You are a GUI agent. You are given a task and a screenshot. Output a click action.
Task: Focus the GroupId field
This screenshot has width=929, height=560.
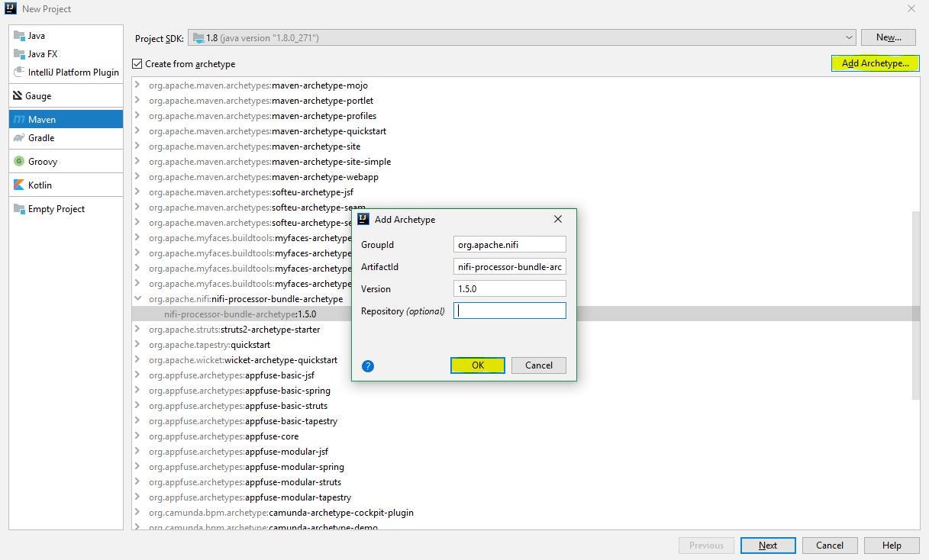(x=510, y=244)
